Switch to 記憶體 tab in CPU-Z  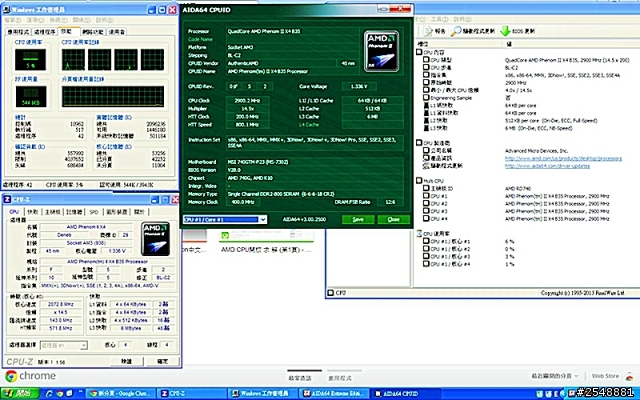point(74,212)
